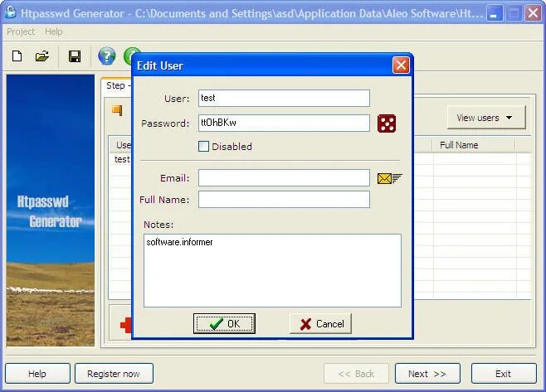Image resolution: width=546 pixels, height=392 pixels.
Task: Click into the User input field
Action: point(284,98)
